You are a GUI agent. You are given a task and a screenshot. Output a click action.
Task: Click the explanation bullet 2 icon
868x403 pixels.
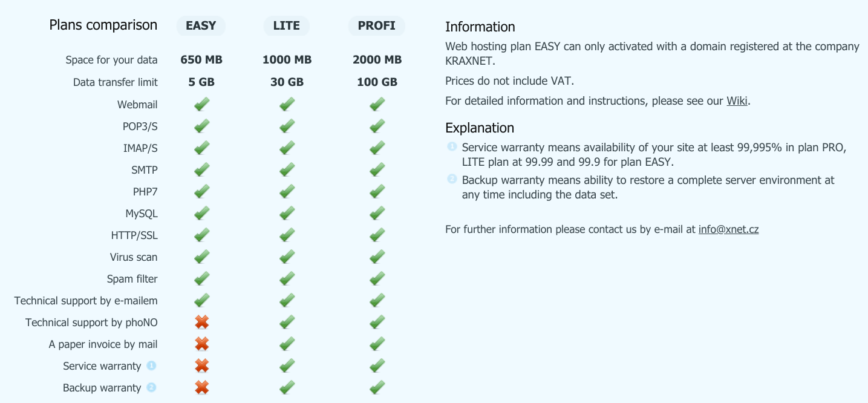452,179
